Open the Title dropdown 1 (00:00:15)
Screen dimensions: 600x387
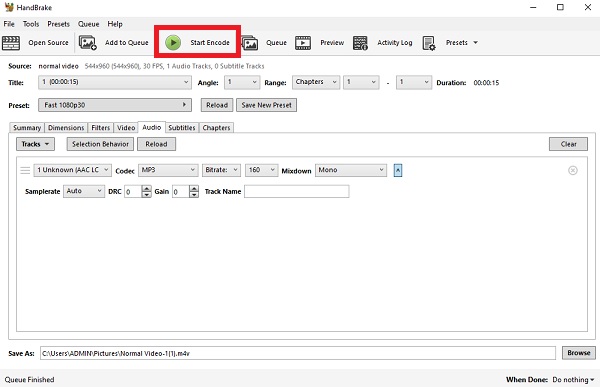(115, 82)
